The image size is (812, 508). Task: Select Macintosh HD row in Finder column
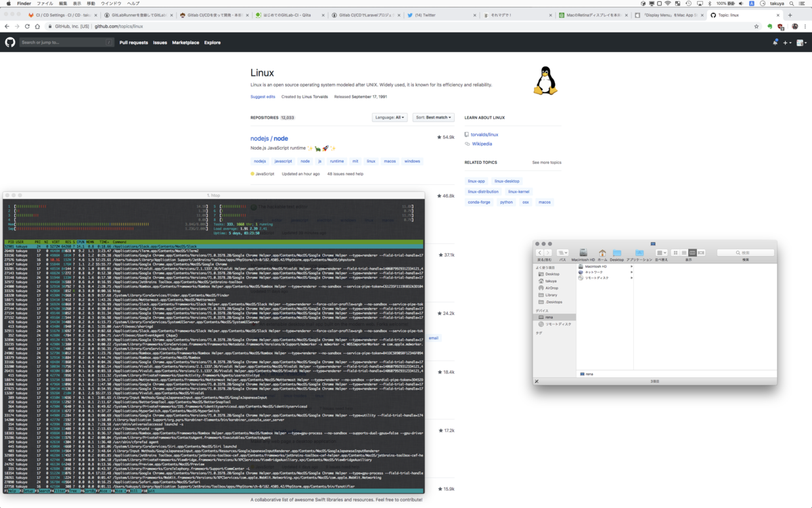606,266
